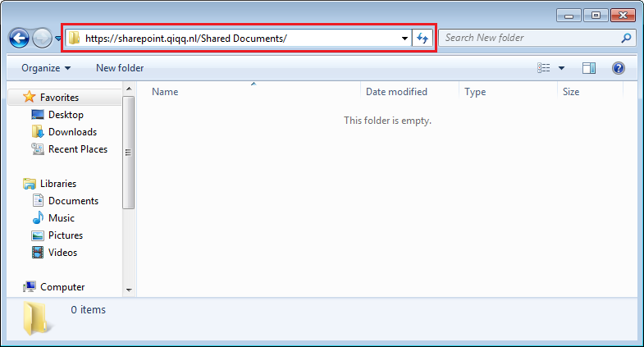Click the This folder is empty message
Screen dimensions: 644x347
387,121
